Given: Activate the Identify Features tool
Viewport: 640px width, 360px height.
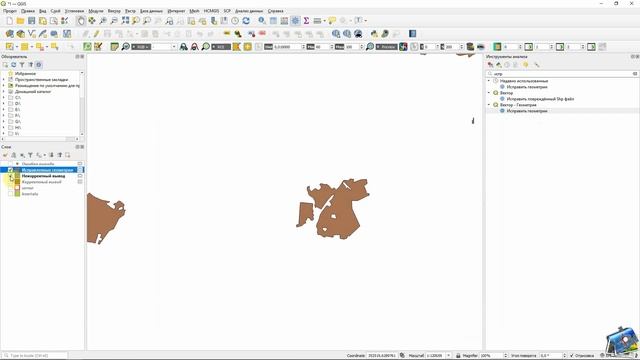Looking at the screenshot, I should 262,20.
